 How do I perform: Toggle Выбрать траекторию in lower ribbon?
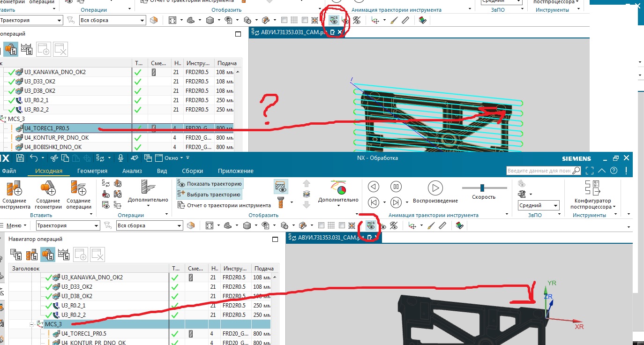tap(210, 194)
